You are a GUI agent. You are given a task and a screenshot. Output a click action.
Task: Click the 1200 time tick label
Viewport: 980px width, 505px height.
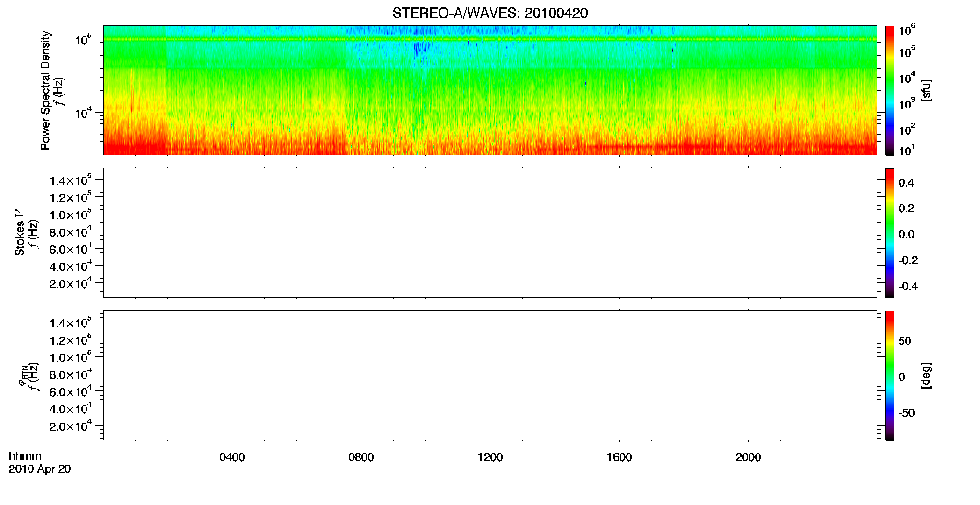click(x=490, y=457)
